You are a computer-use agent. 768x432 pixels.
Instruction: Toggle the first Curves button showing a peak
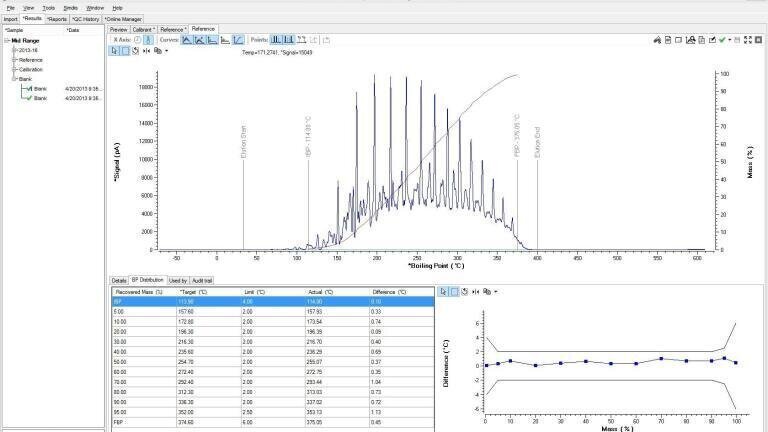(187, 40)
